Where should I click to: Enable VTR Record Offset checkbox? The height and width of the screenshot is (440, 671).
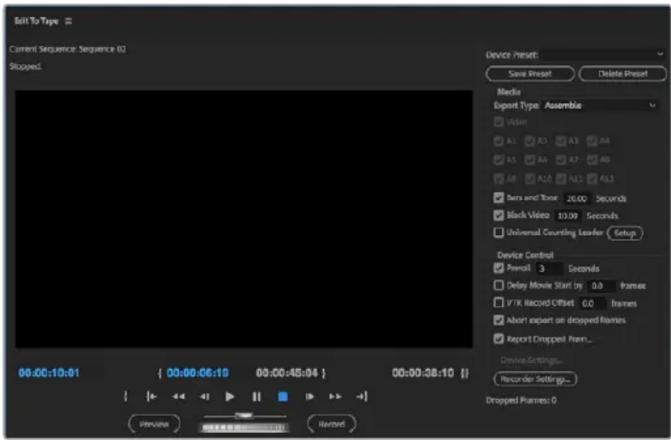point(499,303)
